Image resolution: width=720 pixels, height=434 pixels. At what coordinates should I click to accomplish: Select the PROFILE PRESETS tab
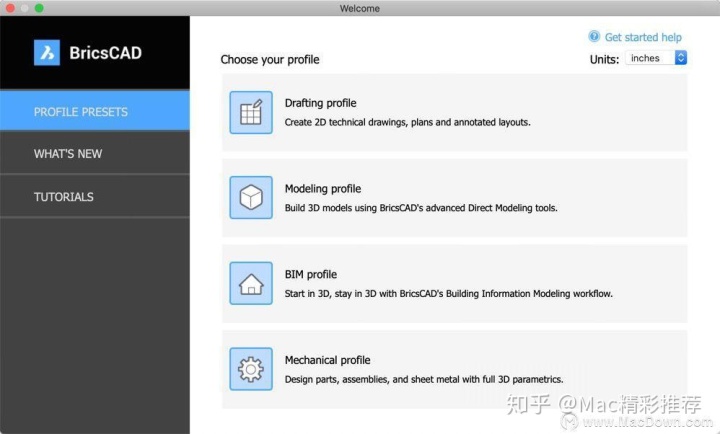tap(95, 110)
